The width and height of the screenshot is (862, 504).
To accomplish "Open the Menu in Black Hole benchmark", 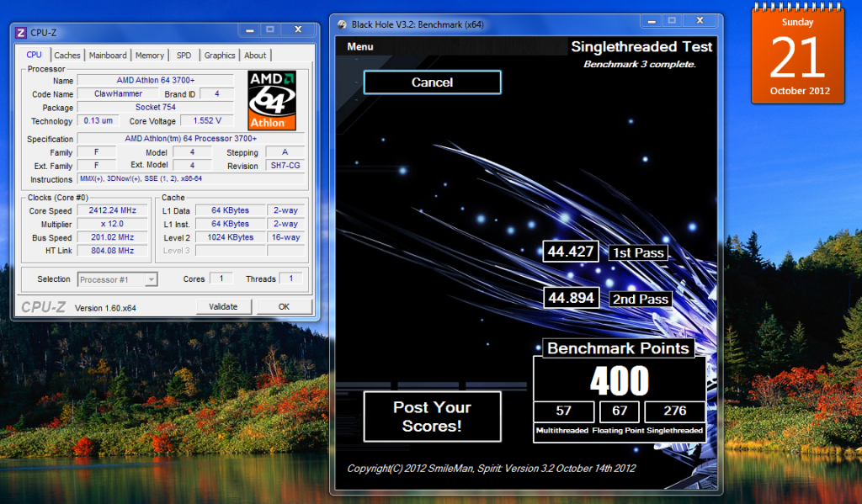I will [360, 47].
